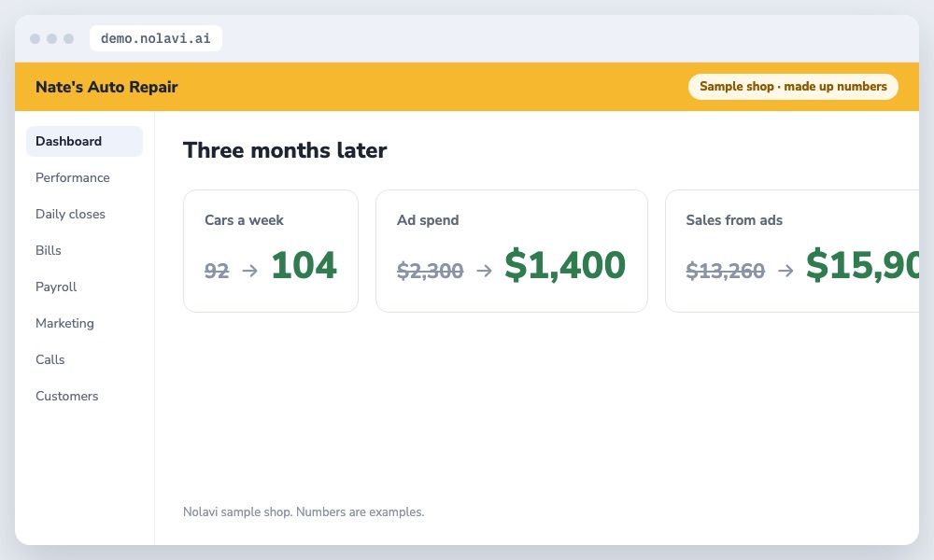Screen dimensions: 934x560
Task: Click the middle window control dot
Action: pos(51,38)
